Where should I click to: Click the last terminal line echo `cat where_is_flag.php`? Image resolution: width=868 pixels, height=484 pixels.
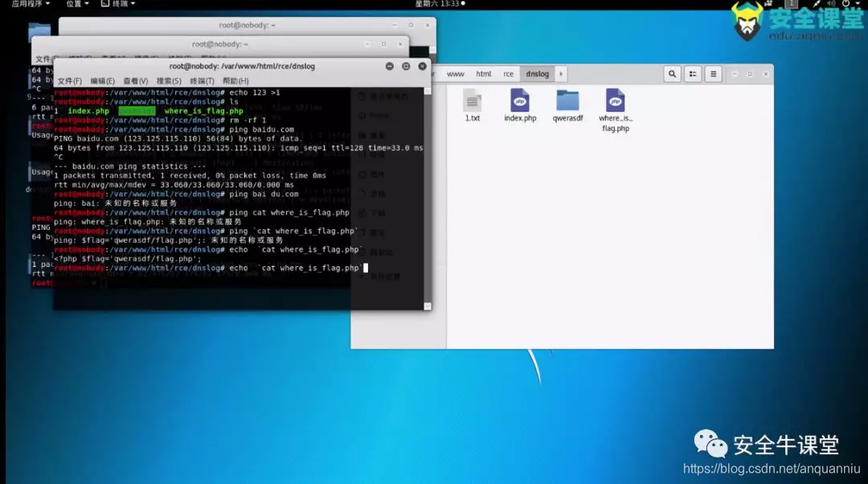(211, 268)
